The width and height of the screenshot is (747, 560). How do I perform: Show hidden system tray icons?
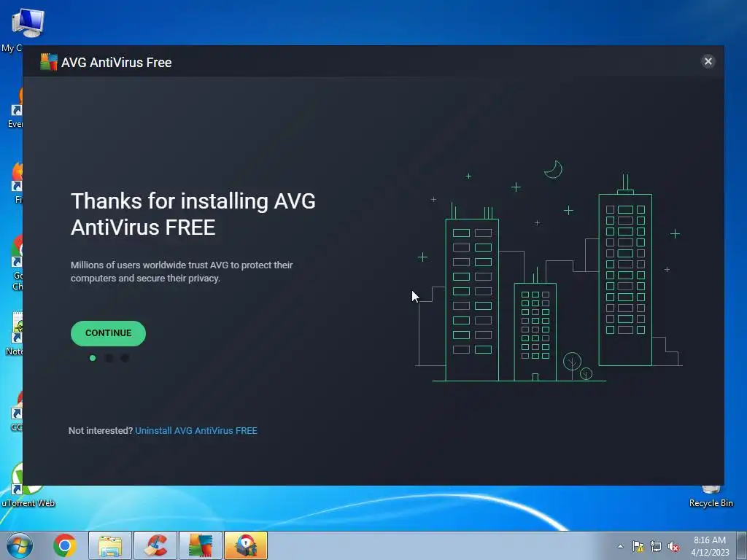pos(620,546)
